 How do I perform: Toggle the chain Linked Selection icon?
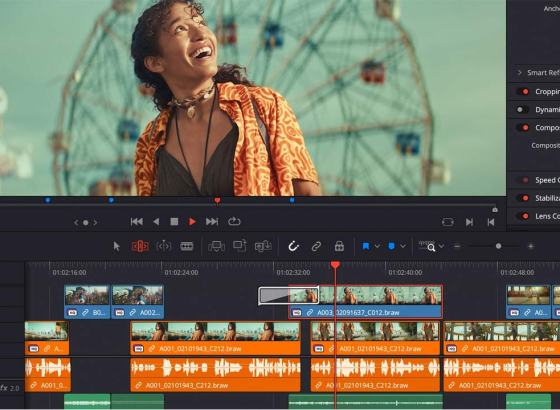tap(316, 246)
